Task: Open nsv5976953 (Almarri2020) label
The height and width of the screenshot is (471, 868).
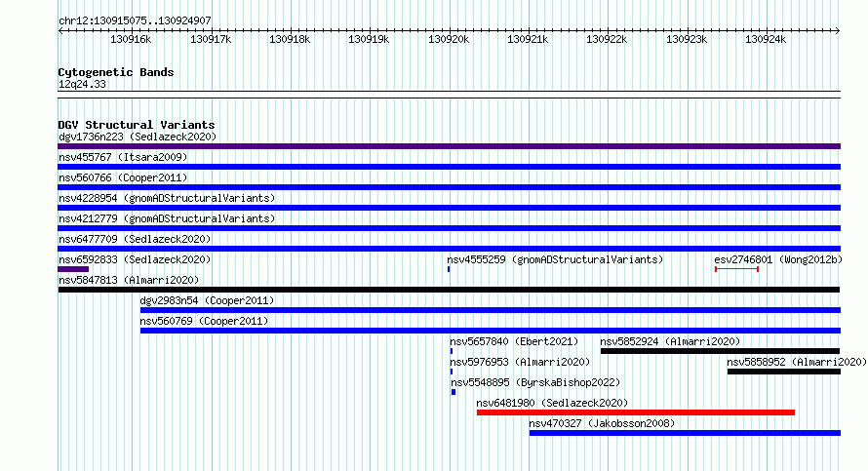Action: click(x=520, y=362)
